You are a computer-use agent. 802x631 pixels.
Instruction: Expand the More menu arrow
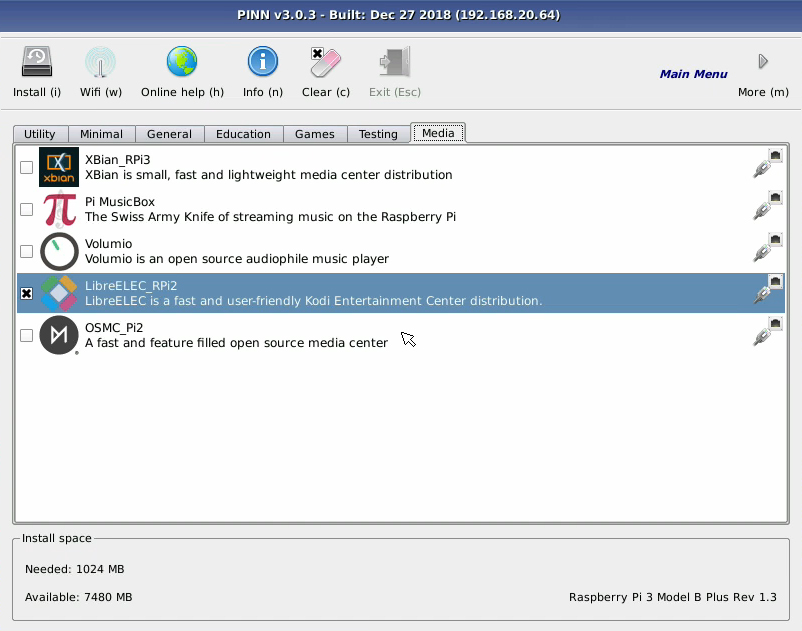pos(763,63)
